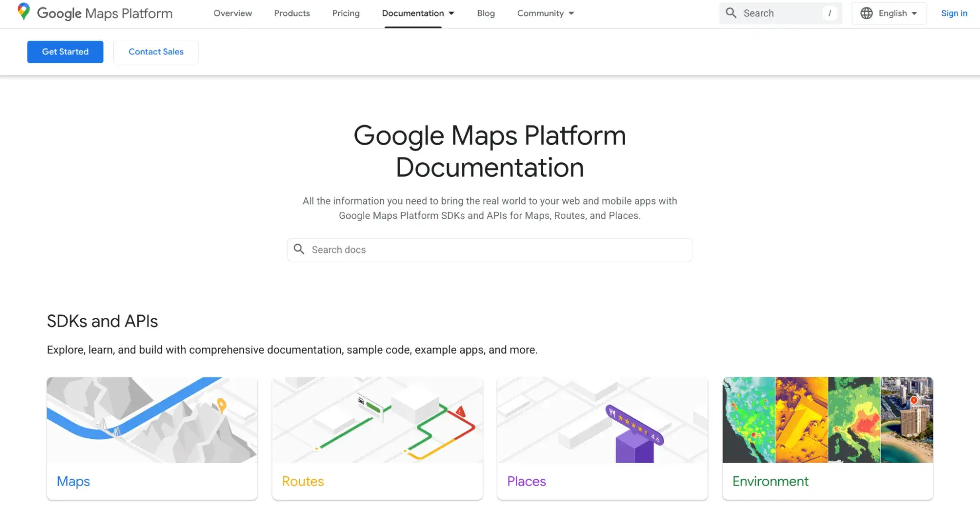The image size is (980, 509).
Task: Click the magnifier icon in top search bar
Action: pos(731,13)
